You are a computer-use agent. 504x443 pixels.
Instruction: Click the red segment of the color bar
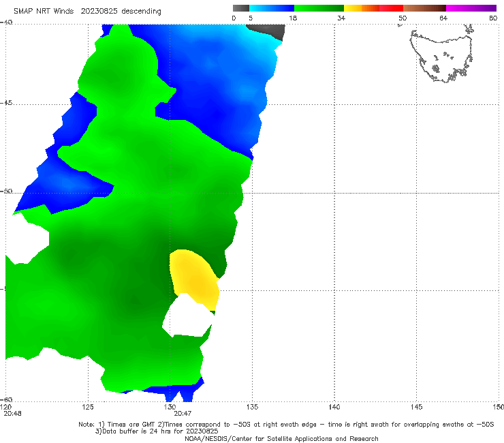391,8
